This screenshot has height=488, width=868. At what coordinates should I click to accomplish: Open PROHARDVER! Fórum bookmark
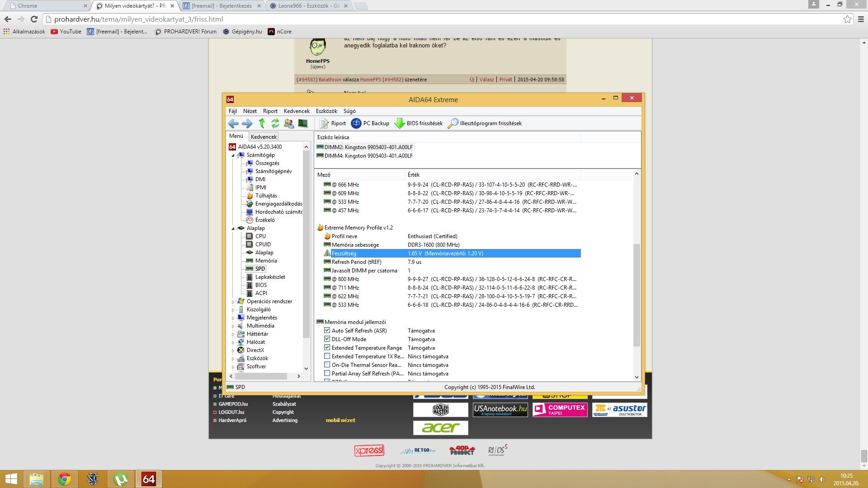(185, 32)
